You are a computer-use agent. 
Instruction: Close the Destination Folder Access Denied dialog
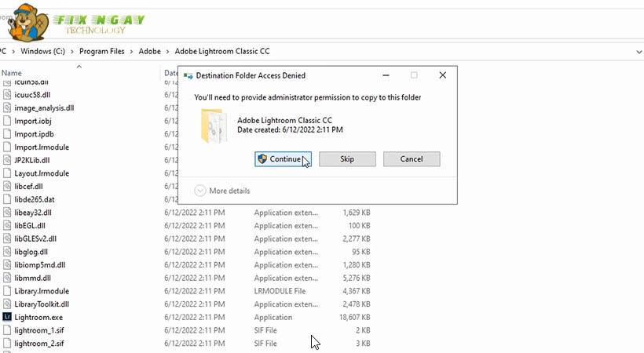(442, 75)
